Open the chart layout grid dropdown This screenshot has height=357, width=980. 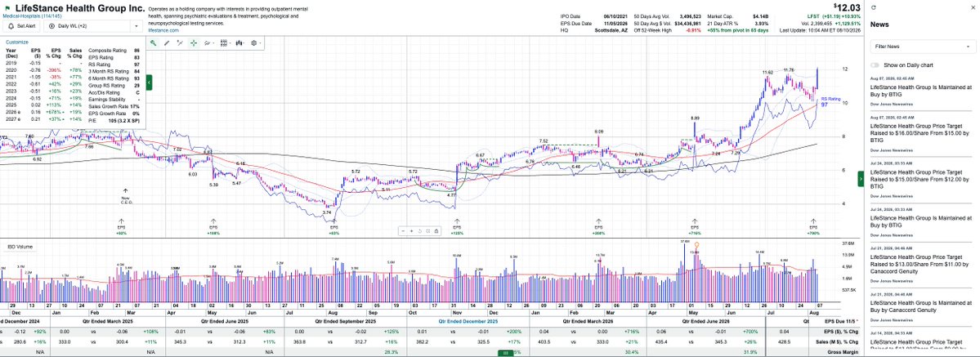pos(225,43)
